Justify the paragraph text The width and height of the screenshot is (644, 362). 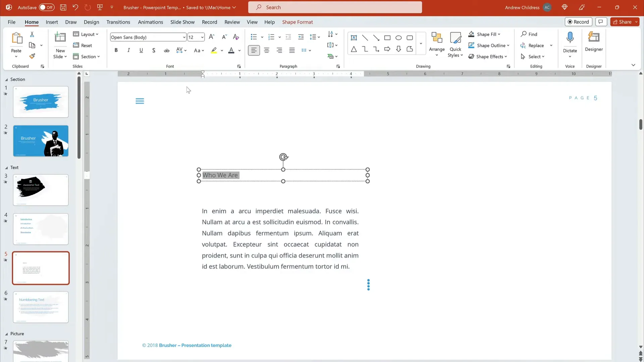(292, 50)
